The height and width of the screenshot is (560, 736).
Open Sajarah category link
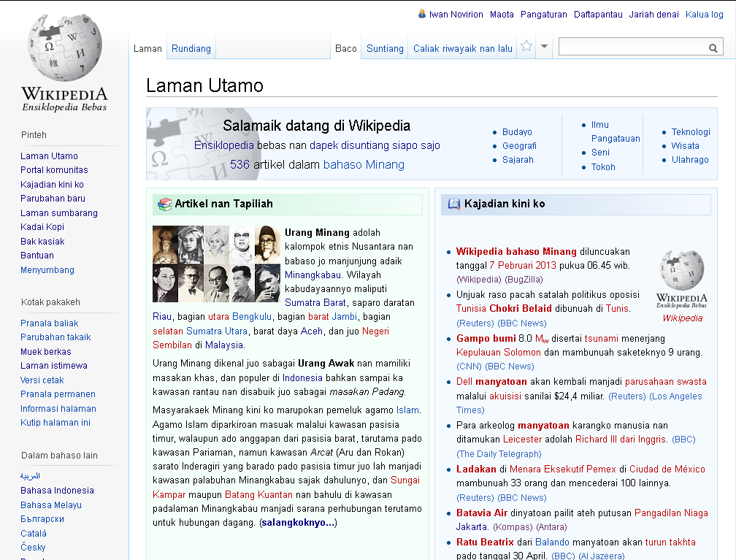pos(518,160)
